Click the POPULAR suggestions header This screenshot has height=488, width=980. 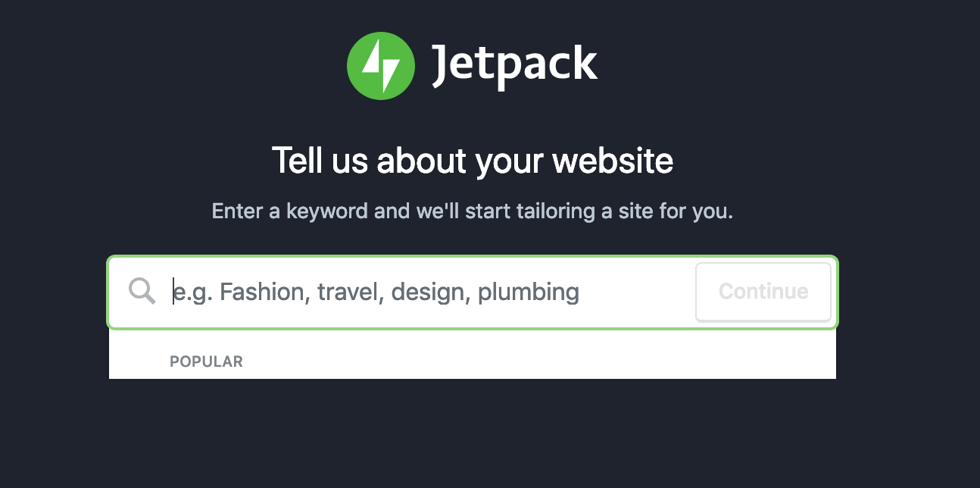206,361
